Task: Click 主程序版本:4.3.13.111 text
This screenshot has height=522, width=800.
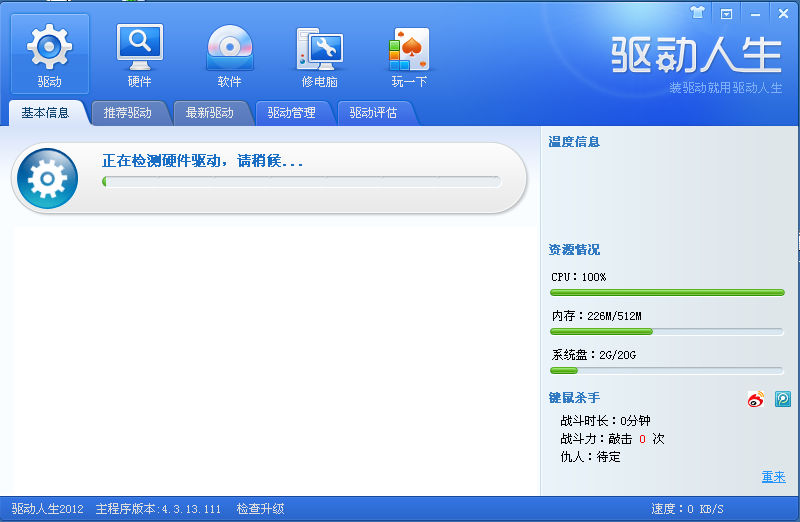Action: pyautogui.click(x=158, y=509)
